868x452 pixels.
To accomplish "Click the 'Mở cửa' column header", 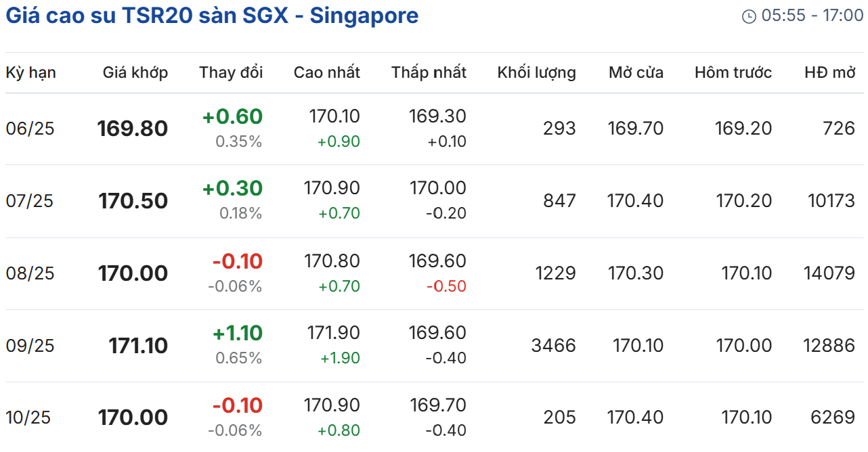I will tap(636, 72).
